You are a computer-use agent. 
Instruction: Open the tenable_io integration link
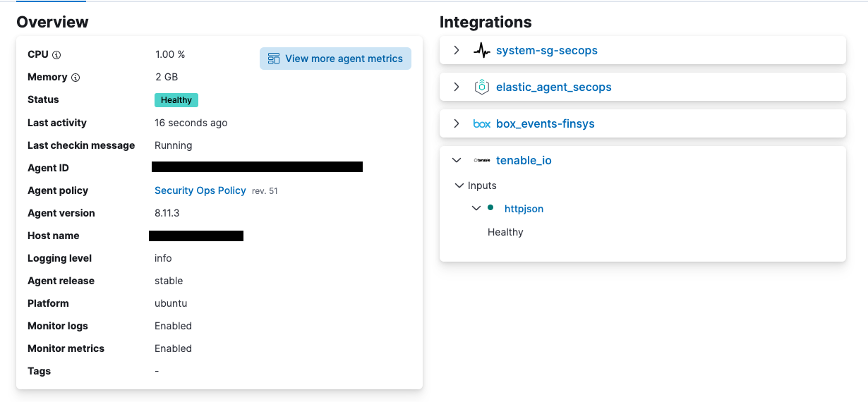click(524, 161)
